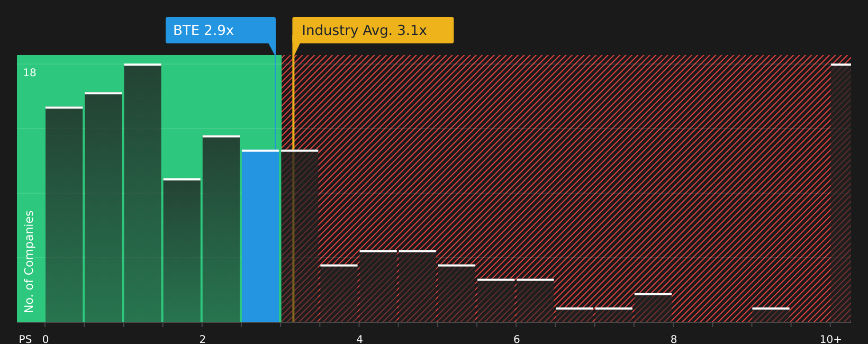This screenshot has height=344, width=868.
Task: Click the bar between PS 0.5 and 1
Action: (x=103, y=207)
